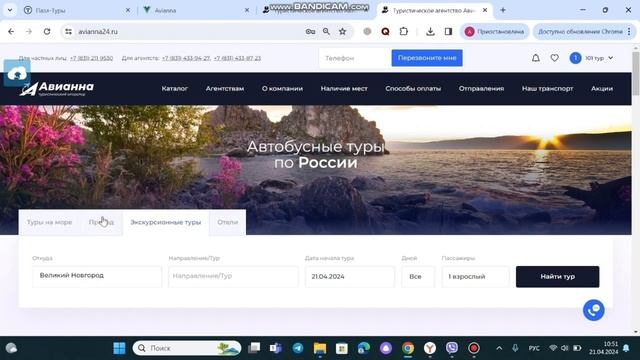Open Chrome downloads icon

430,31
